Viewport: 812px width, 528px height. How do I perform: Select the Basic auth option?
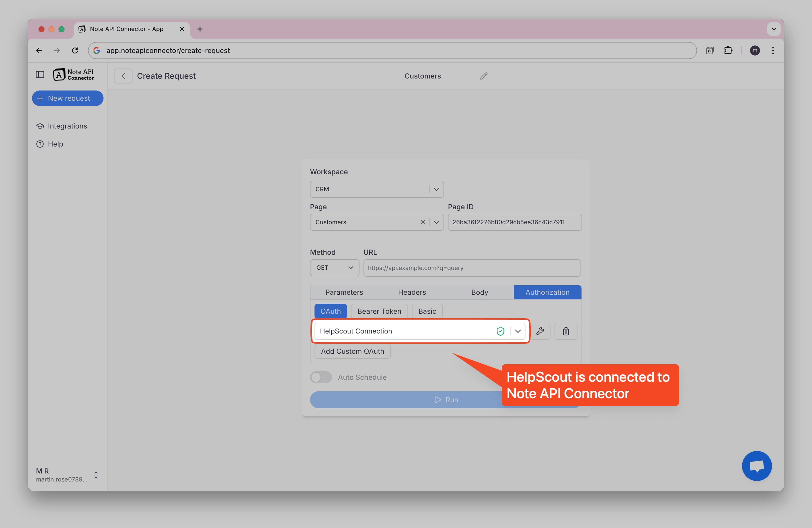(427, 311)
